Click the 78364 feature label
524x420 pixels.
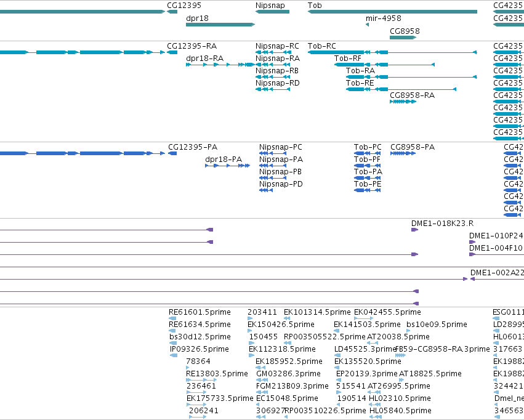point(198,361)
